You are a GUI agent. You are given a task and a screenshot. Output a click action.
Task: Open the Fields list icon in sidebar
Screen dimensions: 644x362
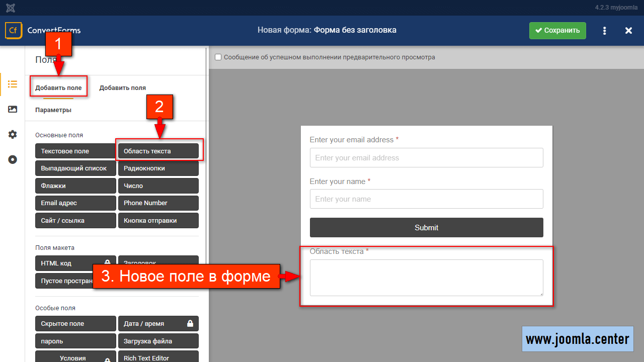click(x=13, y=84)
